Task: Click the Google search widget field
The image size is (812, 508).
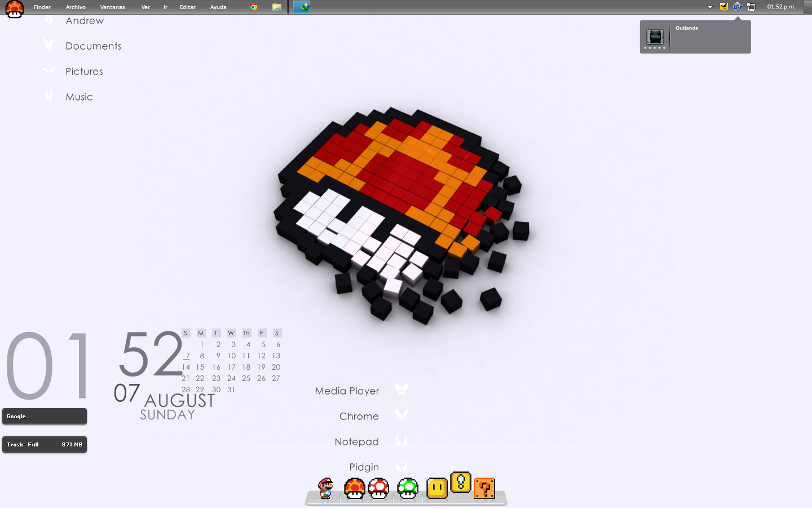Action: pyautogui.click(x=45, y=416)
